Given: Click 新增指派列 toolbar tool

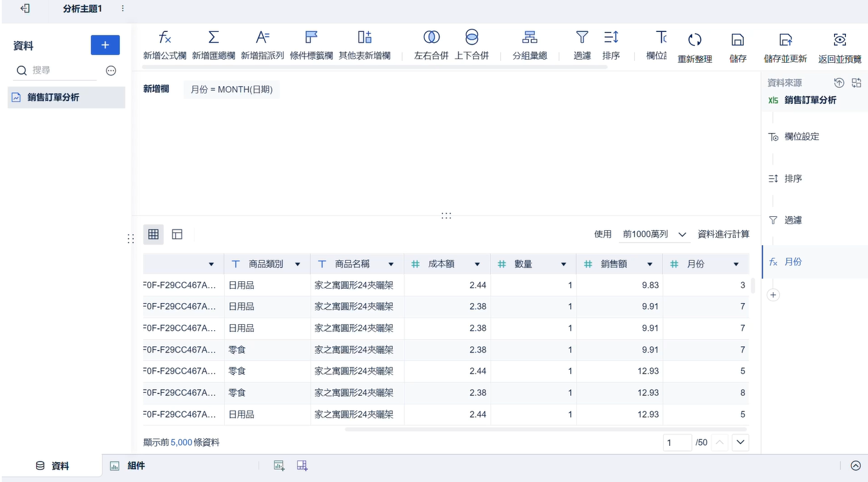Looking at the screenshot, I should click(262, 46).
